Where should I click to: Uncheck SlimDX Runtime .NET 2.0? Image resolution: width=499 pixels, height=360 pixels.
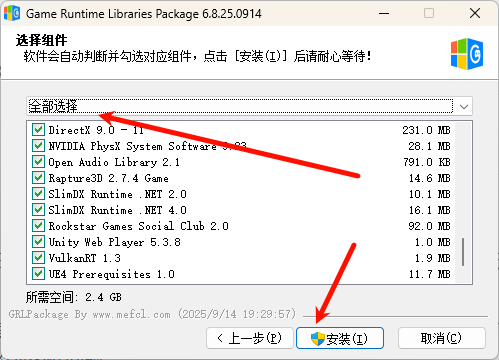click(x=38, y=193)
